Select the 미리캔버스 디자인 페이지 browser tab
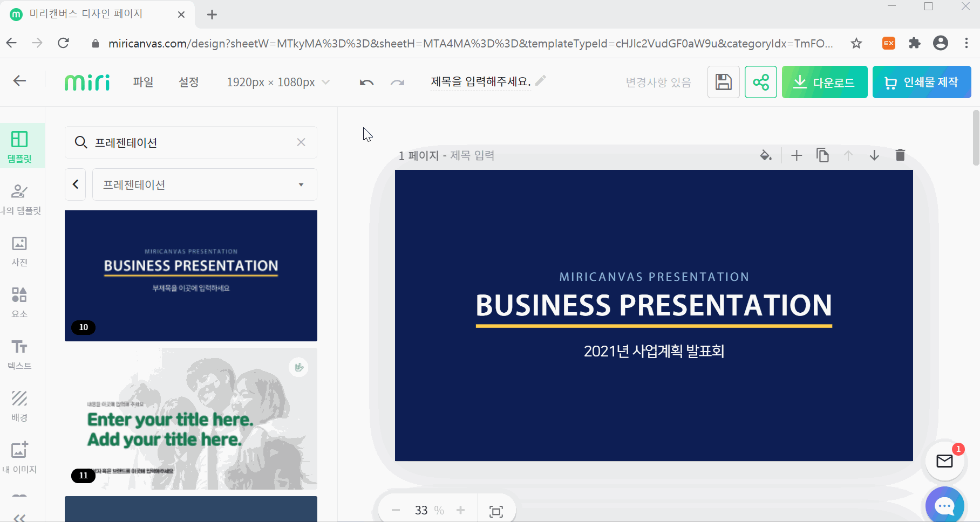Screen dimensions: 980x522 pyautogui.click(x=97, y=15)
